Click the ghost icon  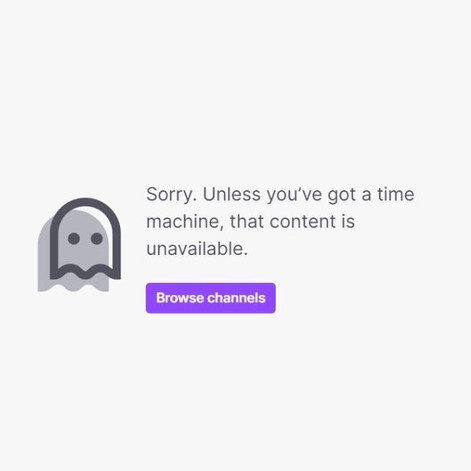(79, 245)
